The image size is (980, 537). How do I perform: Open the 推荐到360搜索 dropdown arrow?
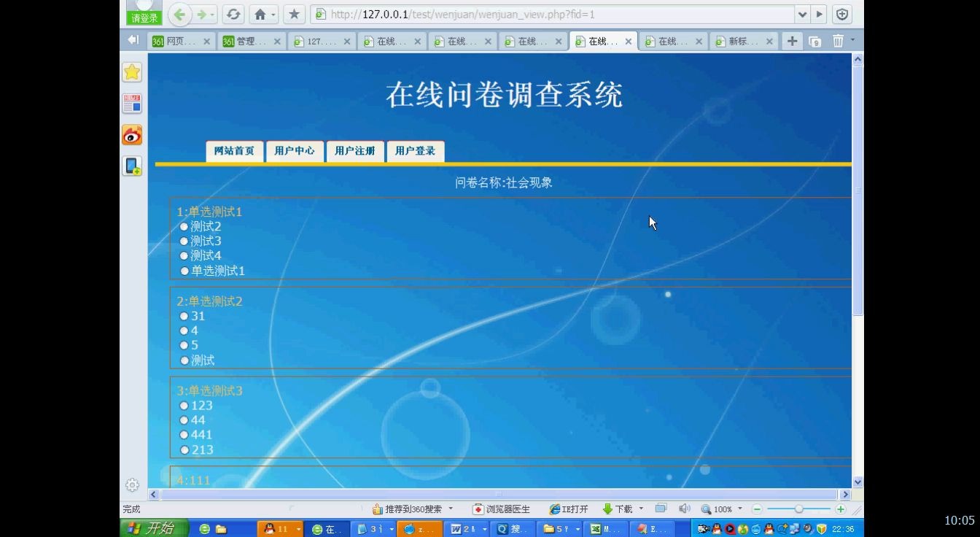pyautogui.click(x=451, y=509)
